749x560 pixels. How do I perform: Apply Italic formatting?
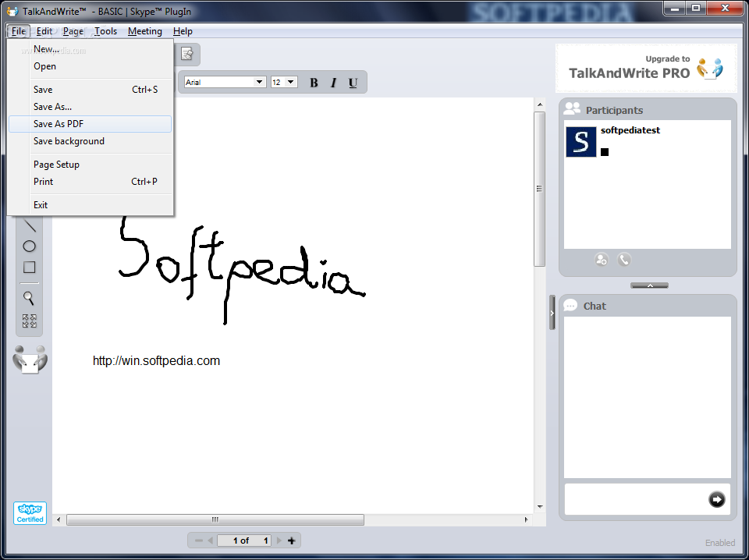(333, 83)
